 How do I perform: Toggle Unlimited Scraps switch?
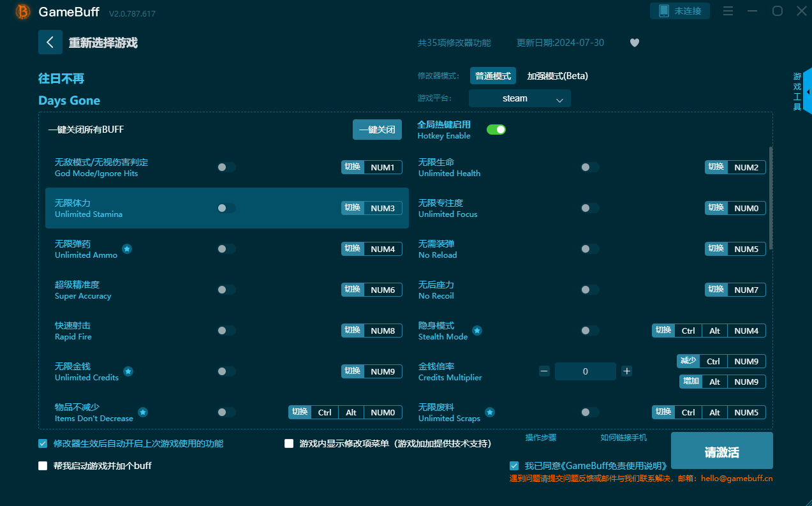590,412
